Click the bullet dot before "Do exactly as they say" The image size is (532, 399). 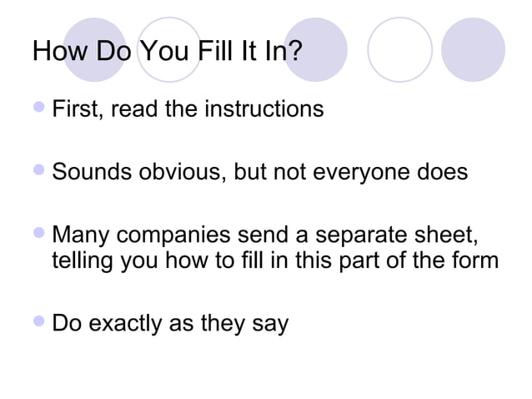(39, 321)
